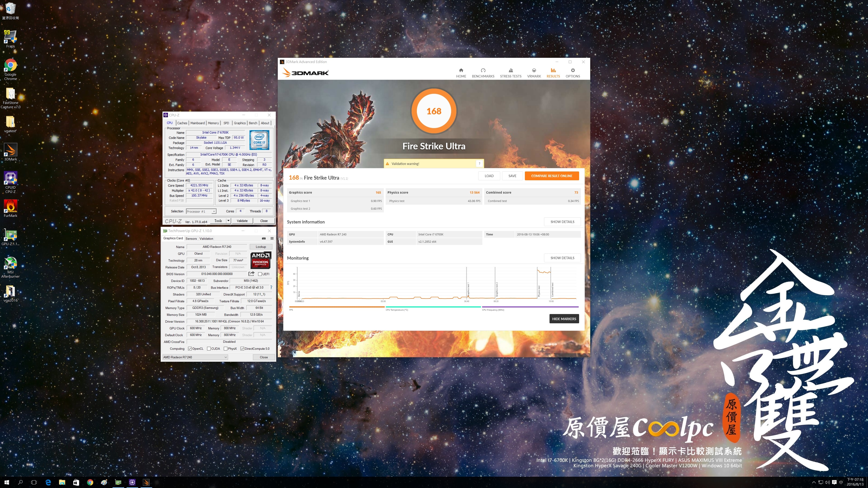Screen dimensions: 868x488
Task: Click GPU-Z Name field AMD Radeon R7 240
Action: tap(217, 247)
